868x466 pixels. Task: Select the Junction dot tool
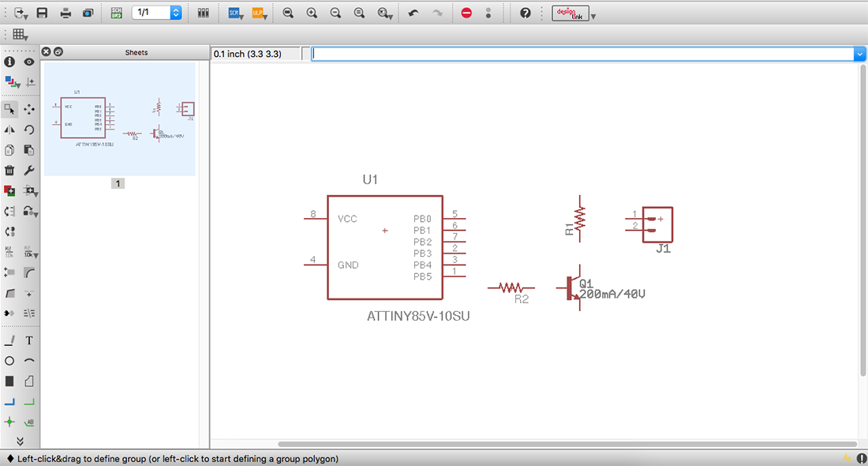point(9,423)
